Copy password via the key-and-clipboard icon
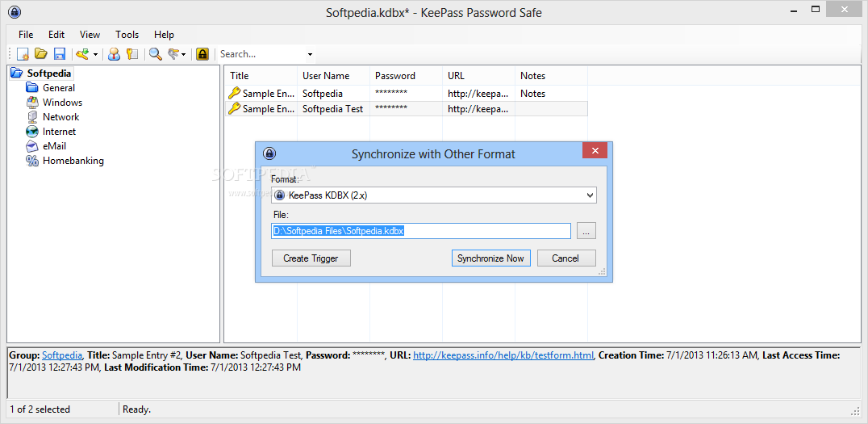 pos(131,54)
